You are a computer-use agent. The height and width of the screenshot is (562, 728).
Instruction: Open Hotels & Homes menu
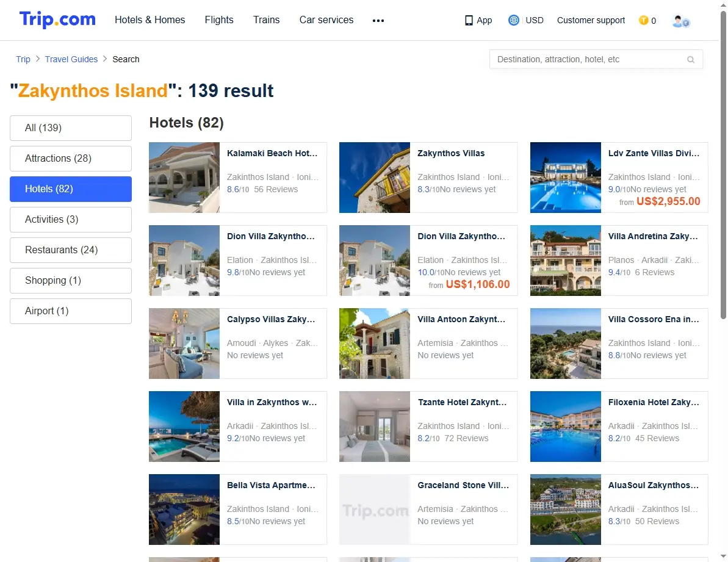point(150,20)
